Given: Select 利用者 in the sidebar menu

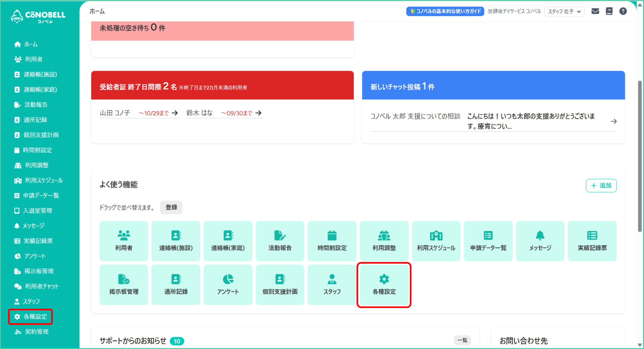Looking at the screenshot, I should (x=33, y=59).
